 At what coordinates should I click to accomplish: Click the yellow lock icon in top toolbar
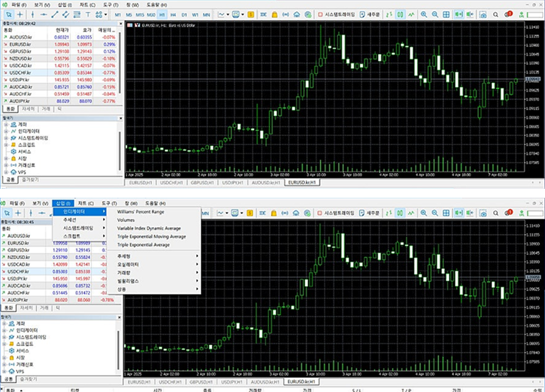[275, 14]
